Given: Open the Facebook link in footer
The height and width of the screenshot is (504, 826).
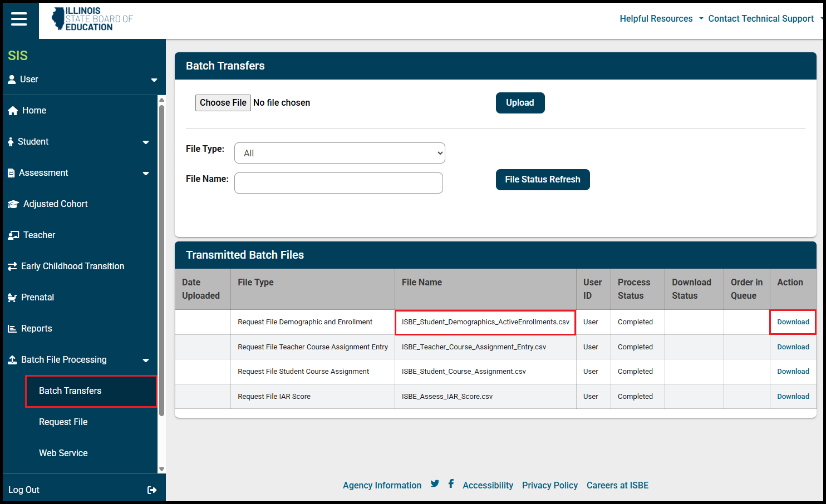Looking at the screenshot, I should point(451,484).
